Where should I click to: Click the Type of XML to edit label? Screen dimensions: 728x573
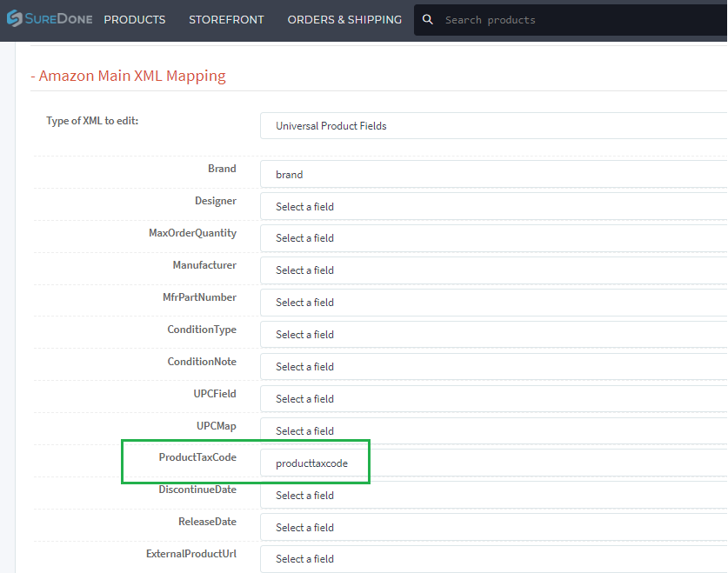(x=92, y=121)
